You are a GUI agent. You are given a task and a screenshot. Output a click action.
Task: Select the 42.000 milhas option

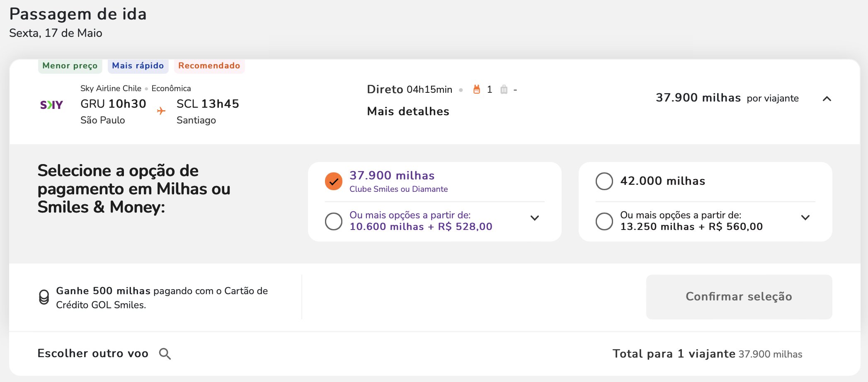(x=604, y=181)
